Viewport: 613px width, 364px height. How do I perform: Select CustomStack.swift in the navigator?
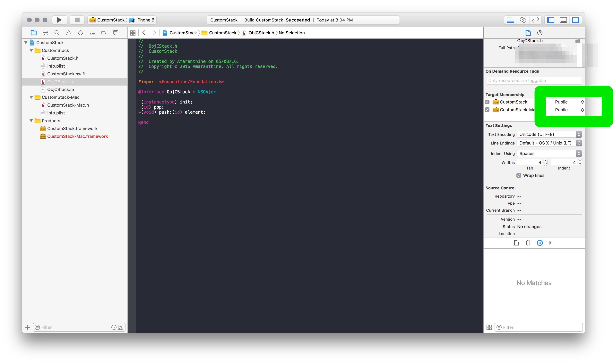[66, 74]
